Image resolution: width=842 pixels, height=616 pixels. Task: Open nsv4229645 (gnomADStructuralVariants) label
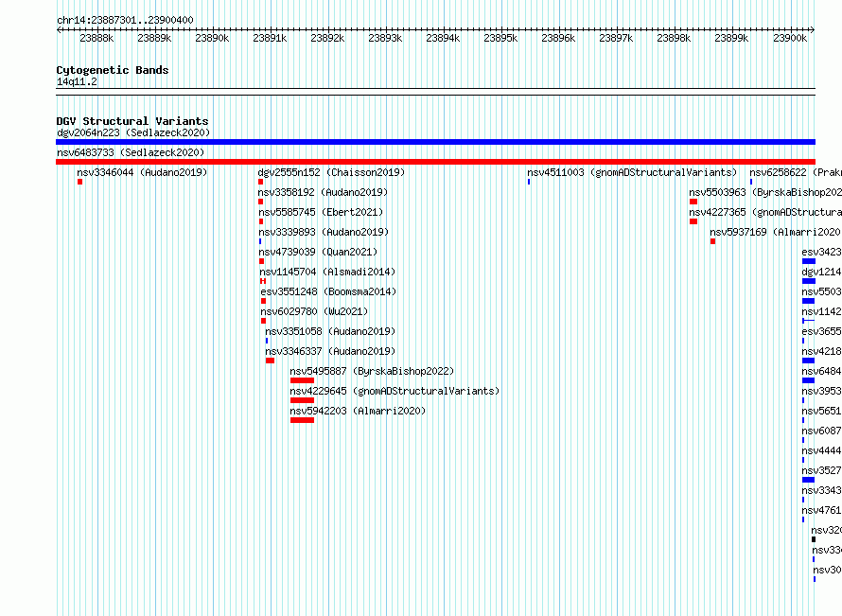(395, 391)
